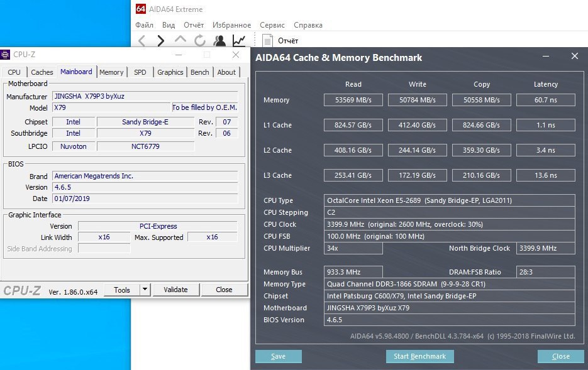
Task: Click the Chipset Intel Patsburg C600/X79 value
Action: (449, 296)
